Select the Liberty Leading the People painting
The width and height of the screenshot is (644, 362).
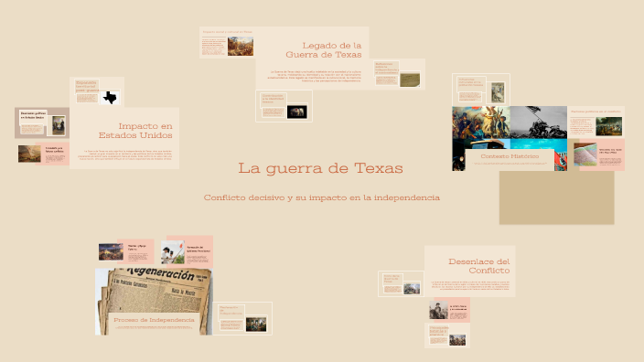(x=481, y=122)
